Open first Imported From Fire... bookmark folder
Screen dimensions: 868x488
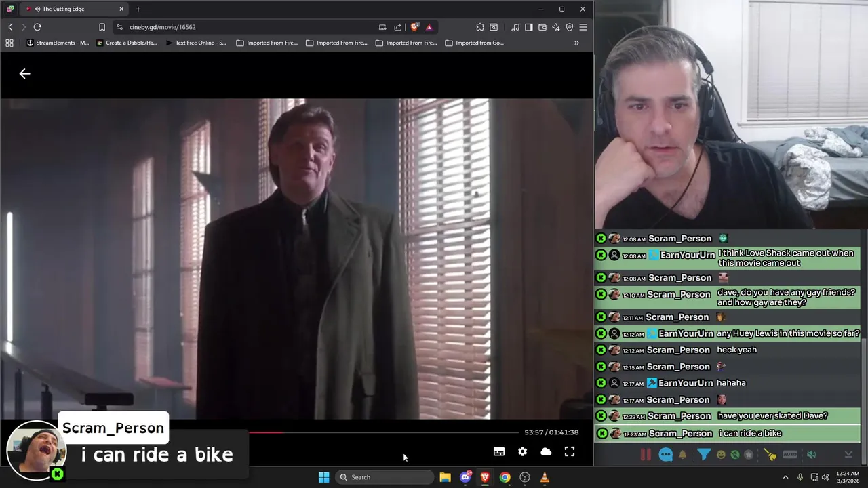click(x=267, y=43)
